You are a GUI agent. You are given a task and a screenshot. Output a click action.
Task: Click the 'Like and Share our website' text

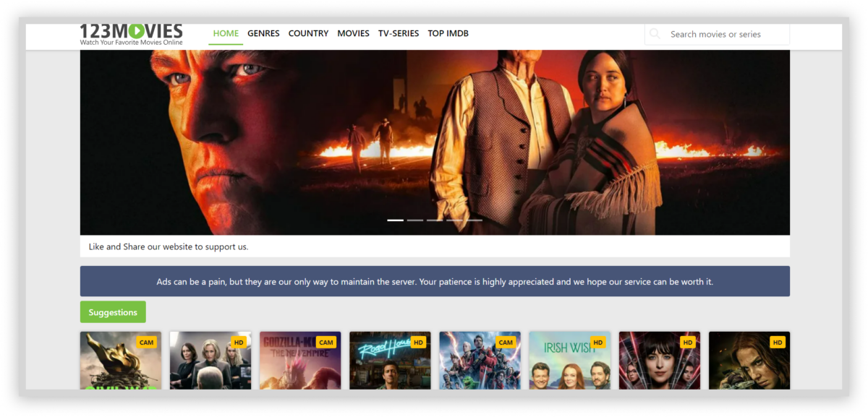coord(169,246)
